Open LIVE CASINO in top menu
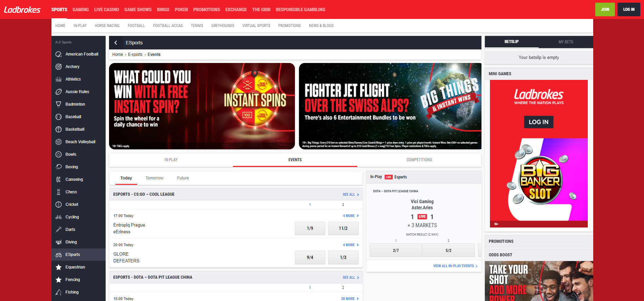Viewport: 644px width, 301px height. [107, 9]
